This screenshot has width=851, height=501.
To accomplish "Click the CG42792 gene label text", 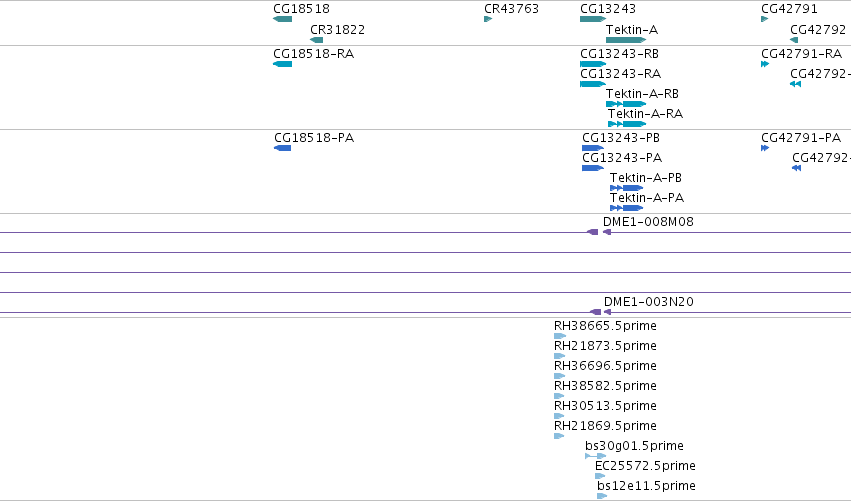I will point(818,30).
